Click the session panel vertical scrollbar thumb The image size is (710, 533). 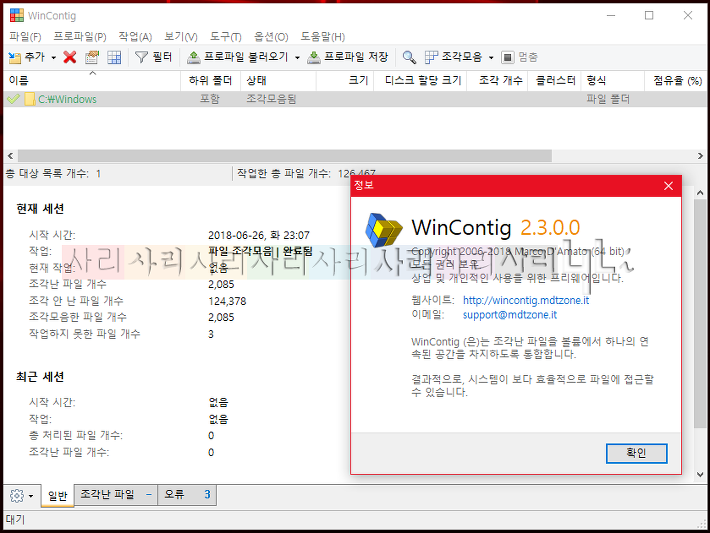click(700, 312)
